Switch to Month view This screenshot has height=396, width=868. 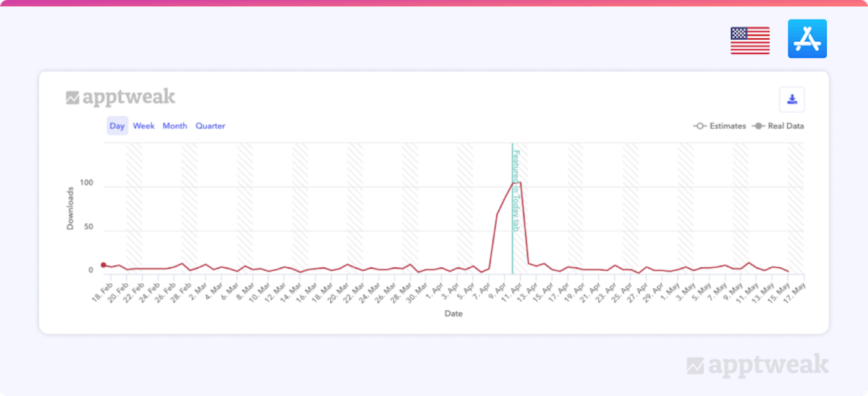click(174, 126)
